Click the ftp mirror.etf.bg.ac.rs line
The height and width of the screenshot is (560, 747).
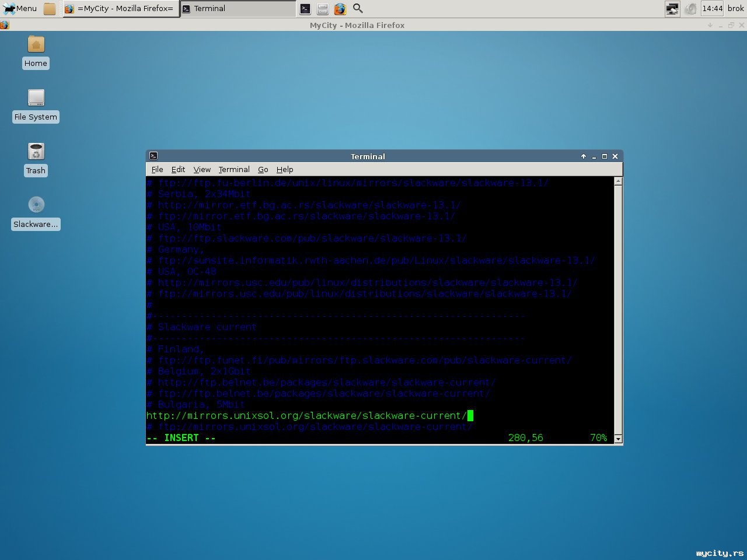(301, 216)
